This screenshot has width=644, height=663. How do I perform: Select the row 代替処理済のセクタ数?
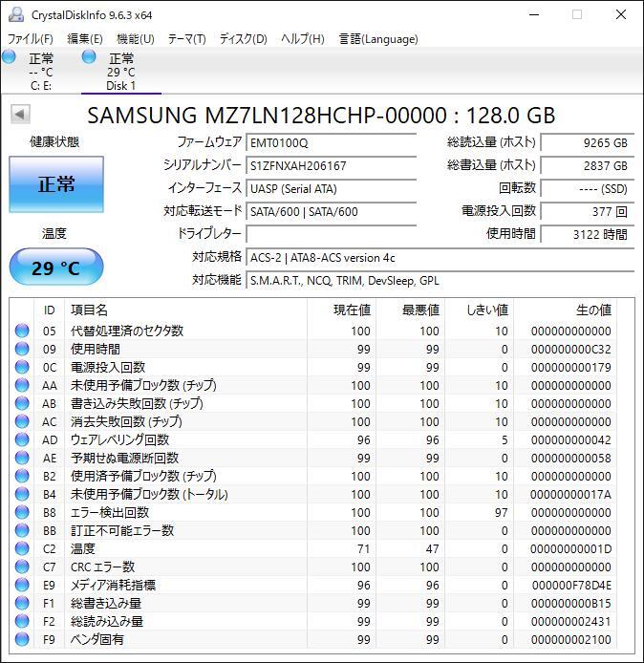pyautogui.click(x=313, y=331)
